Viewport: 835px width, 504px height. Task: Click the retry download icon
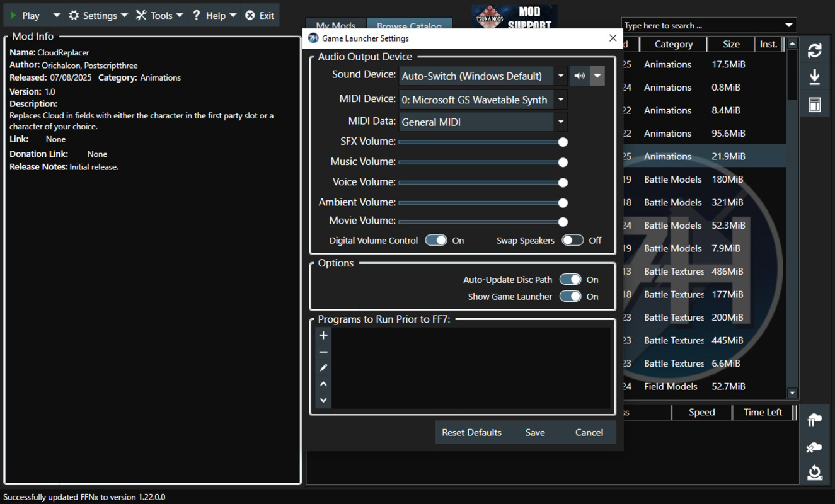point(814,472)
